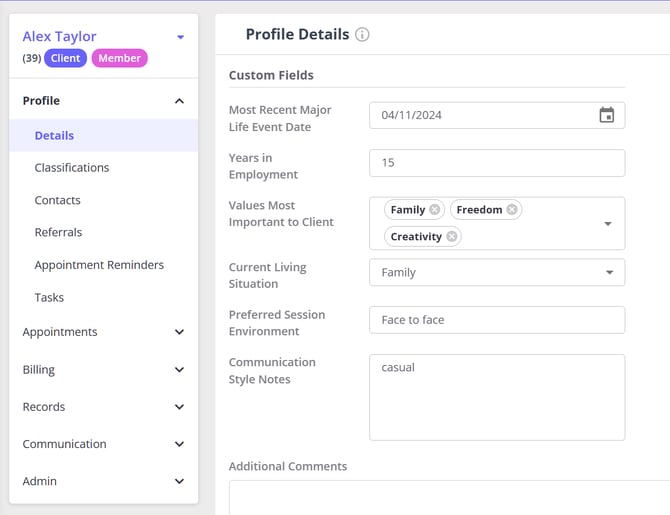
Task: Click the Profile Details info icon
Action: [362, 35]
